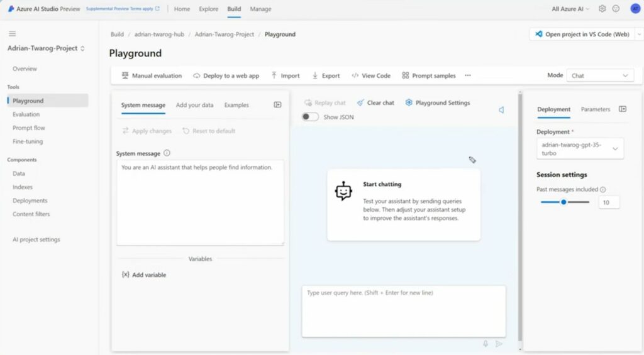Click the Clear chat button

[375, 102]
